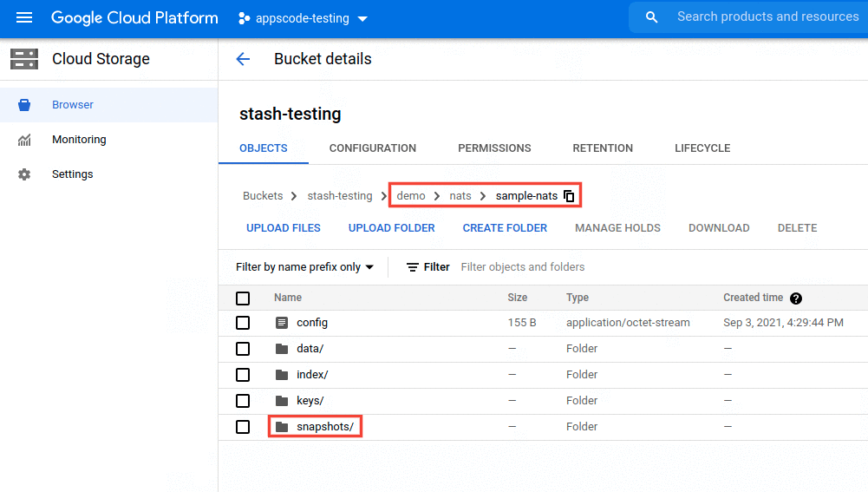Expand the Filter by name prefix dropdown
Image resolution: width=868 pixels, height=492 pixels.
click(x=304, y=267)
